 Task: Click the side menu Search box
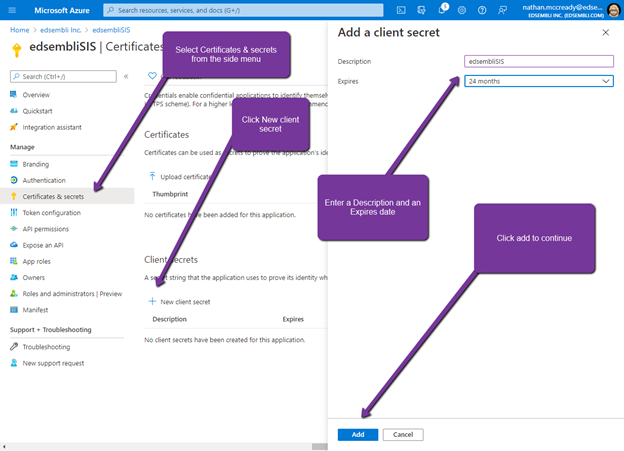click(x=63, y=76)
